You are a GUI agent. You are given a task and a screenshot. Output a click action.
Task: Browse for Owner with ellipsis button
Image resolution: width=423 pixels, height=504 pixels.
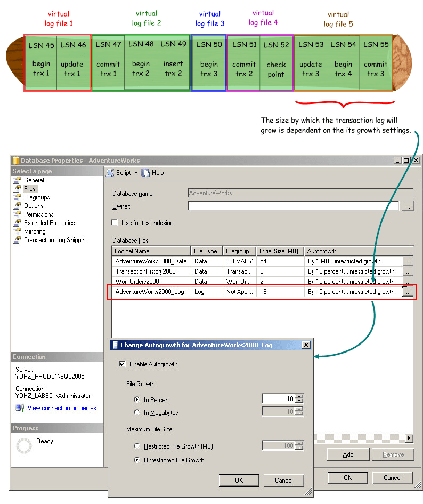coord(408,206)
